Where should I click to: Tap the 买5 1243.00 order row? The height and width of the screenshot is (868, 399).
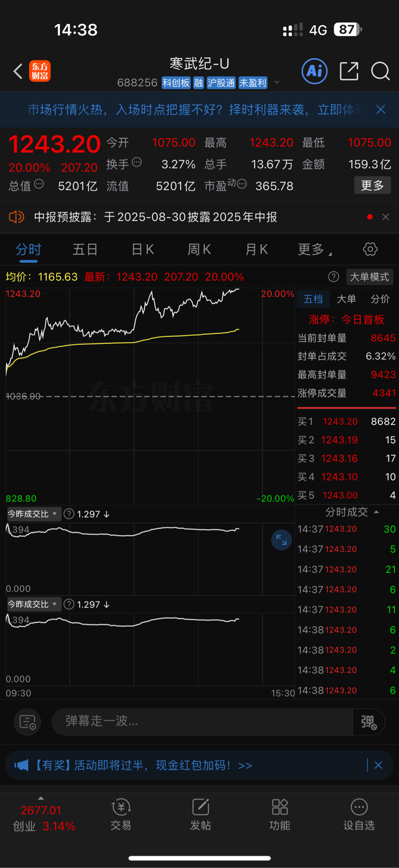[347, 495]
